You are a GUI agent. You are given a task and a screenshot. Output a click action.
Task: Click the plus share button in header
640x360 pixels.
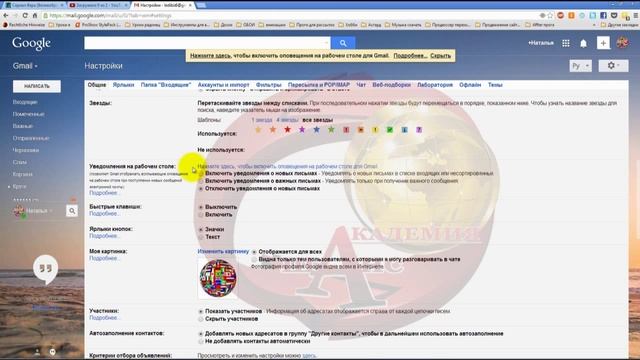coord(603,43)
